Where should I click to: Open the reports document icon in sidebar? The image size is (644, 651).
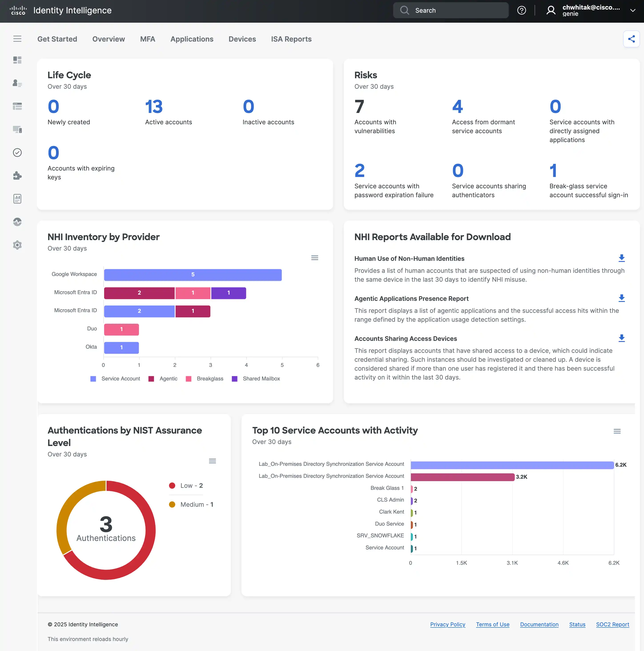tap(17, 199)
